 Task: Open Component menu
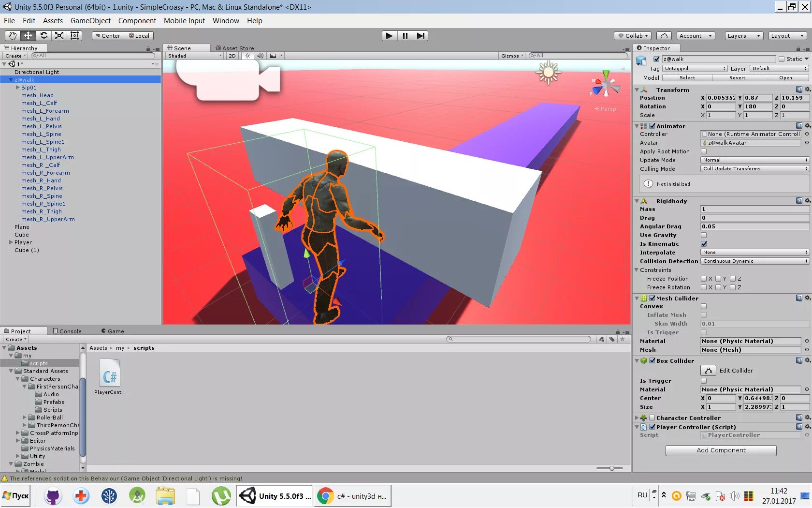click(x=137, y=21)
